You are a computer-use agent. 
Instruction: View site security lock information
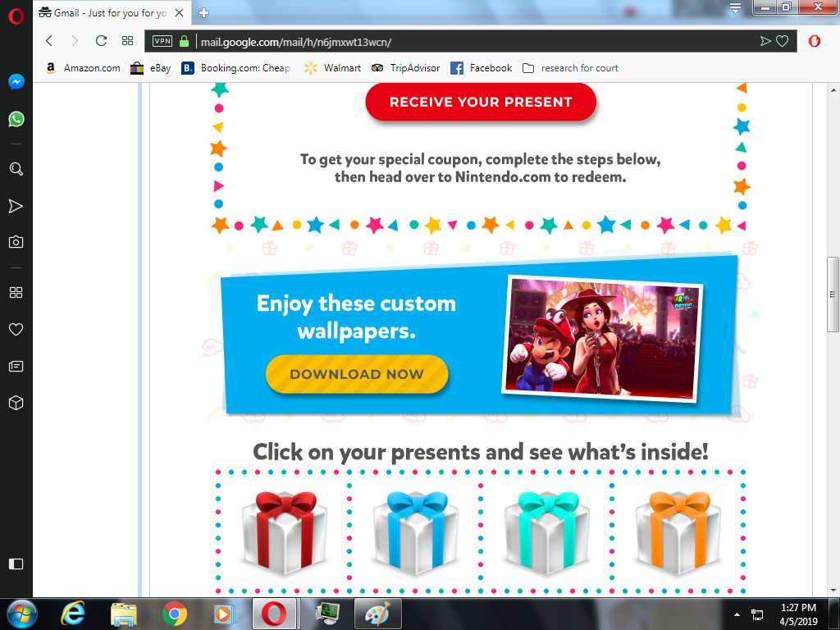point(185,41)
